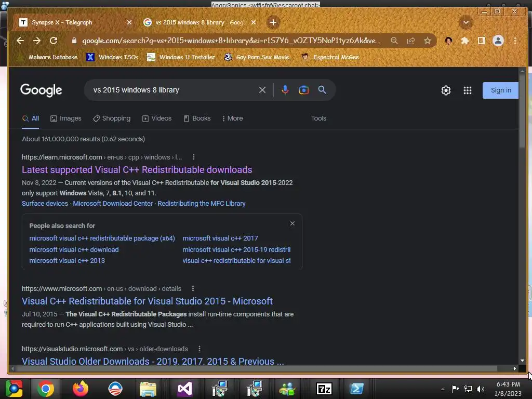The image size is (532, 399).
Task: Open the Google apps grid
Action: coord(468,90)
